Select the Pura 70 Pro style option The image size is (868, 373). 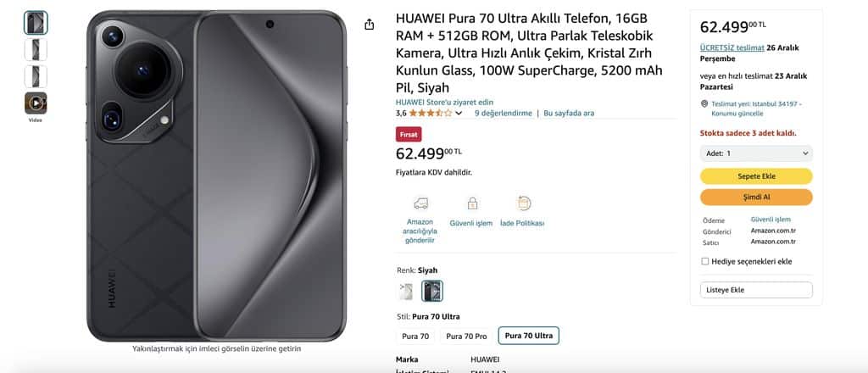(x=467, y=336)
